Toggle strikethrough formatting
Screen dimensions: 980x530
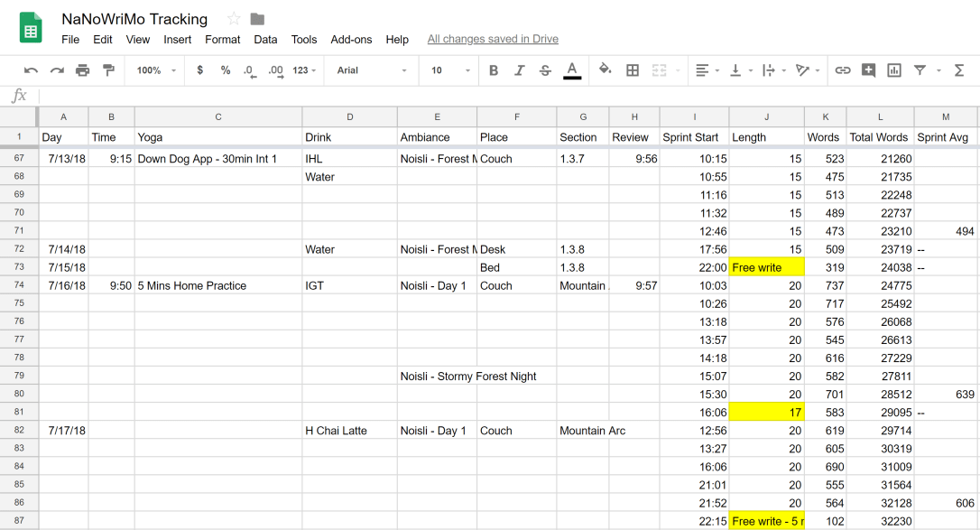click(545, 70)
